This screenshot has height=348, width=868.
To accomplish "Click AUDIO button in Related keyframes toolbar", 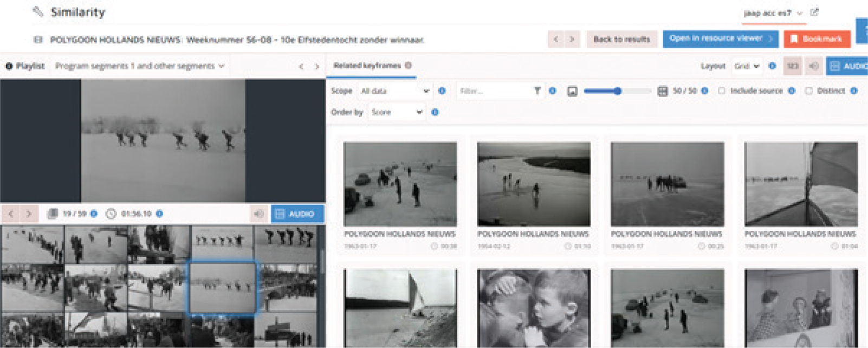I will pos(847,66).
